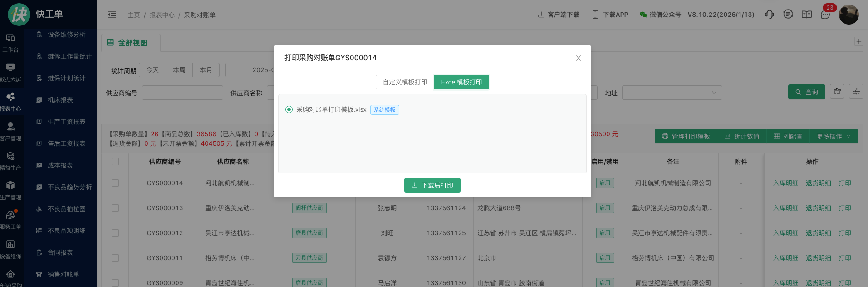Image resolution: width=868 pixels, height=287 pixels.
Task: Open the notifications icon with 23 badge
Action: click(825, 15)
